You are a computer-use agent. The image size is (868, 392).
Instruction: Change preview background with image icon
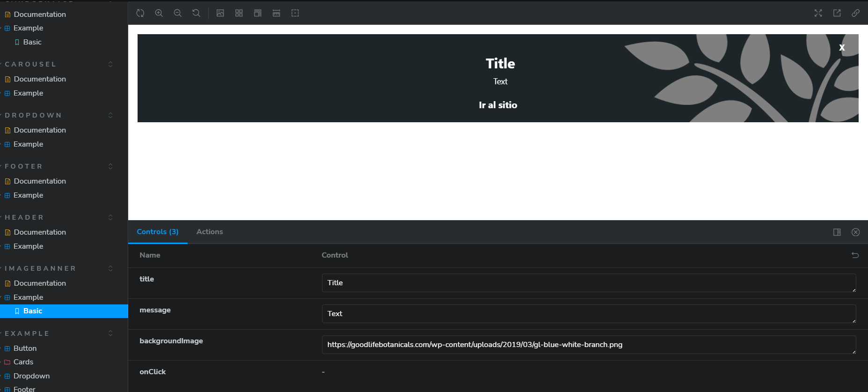point(220,13)
